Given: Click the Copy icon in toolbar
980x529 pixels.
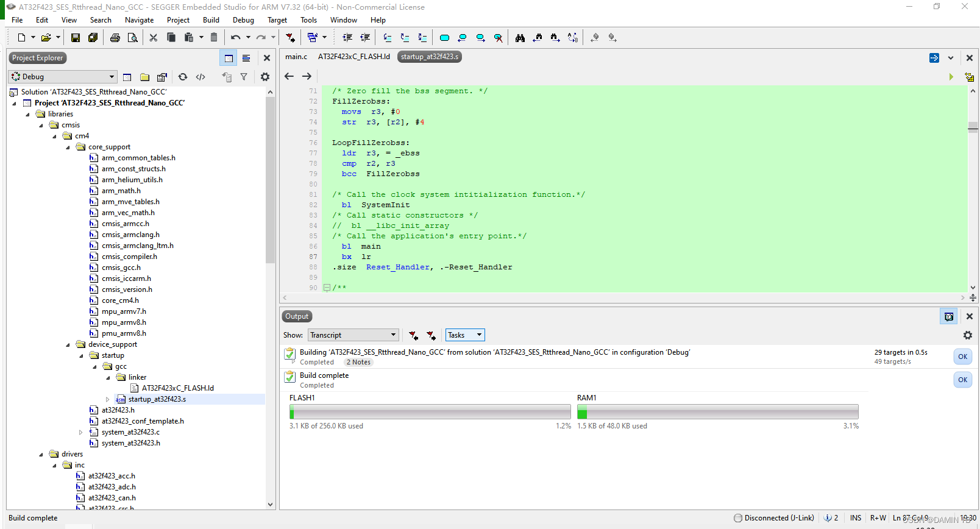Looking at the screenshot, I should [x=171, y=38].
